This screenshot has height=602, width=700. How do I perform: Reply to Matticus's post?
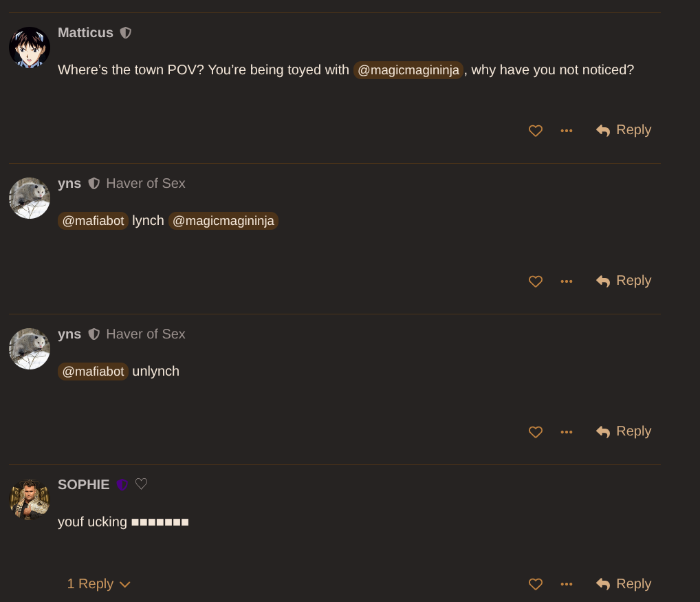(624, 130)
